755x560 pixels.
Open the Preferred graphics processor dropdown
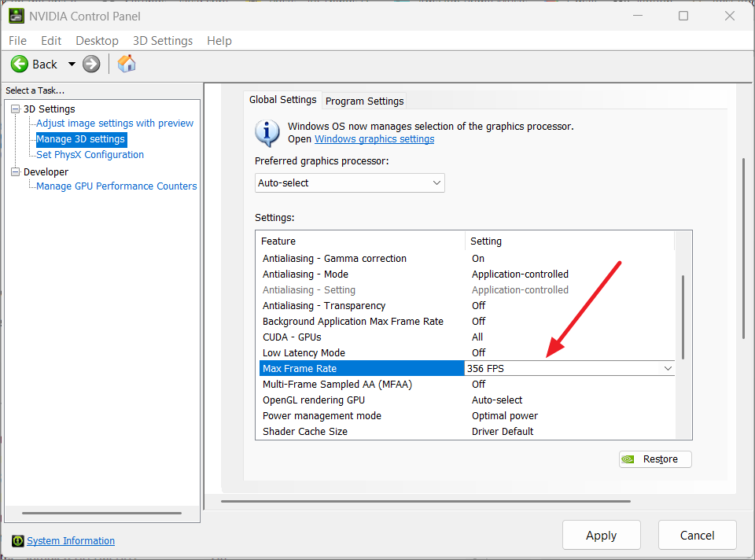pyautogui.click(x=349, y=183)
